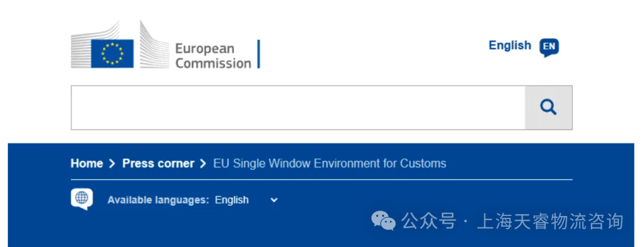Expand the Available languages dropdown arrow

point(274,200)
